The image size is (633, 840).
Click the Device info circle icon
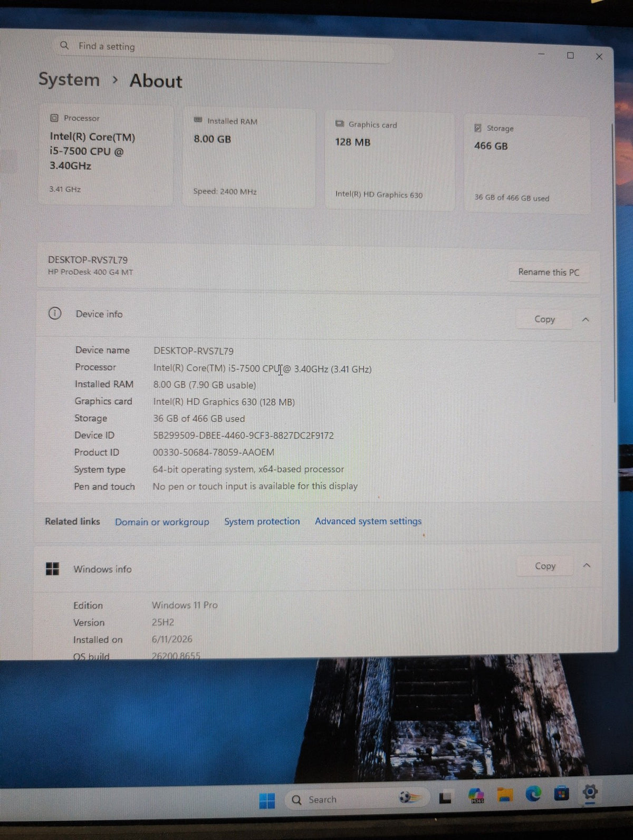55,313
